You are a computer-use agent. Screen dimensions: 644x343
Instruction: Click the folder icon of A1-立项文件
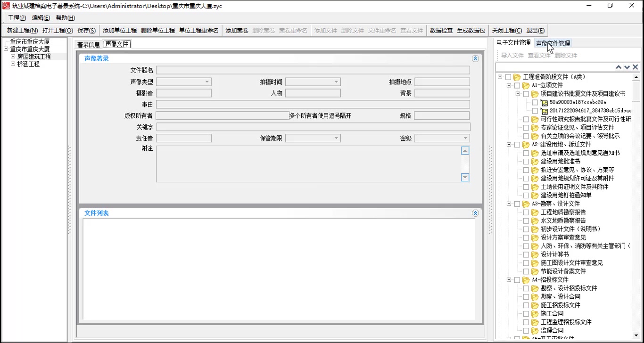coord(526,85)
